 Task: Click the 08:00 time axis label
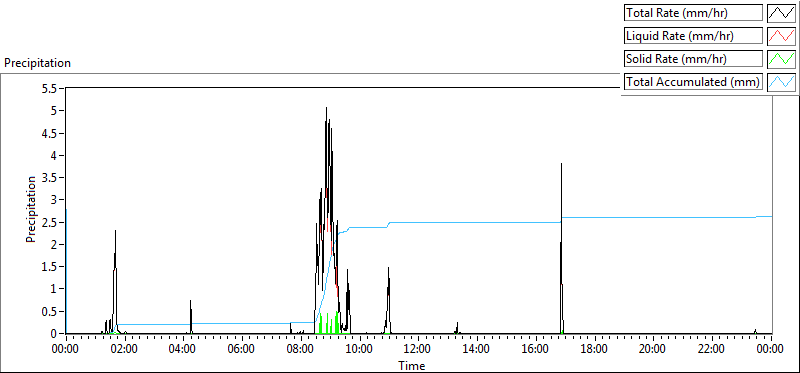pyautogui.click(x=301, y=350)
